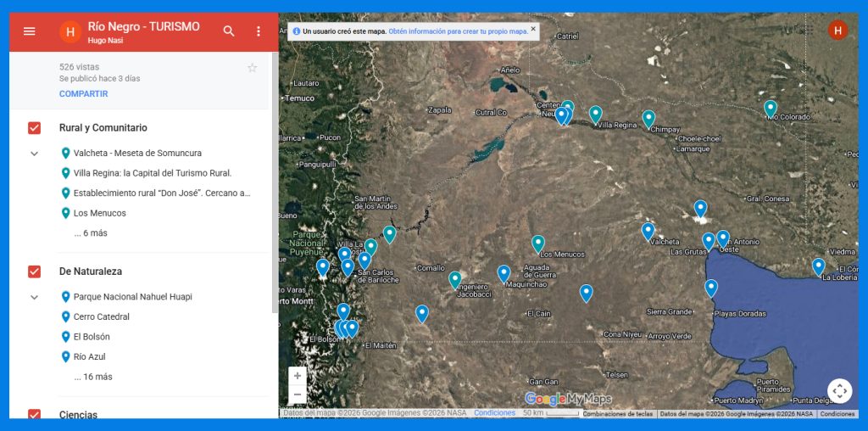
Task: Open the H account avatar
Action: coord(837,31)
